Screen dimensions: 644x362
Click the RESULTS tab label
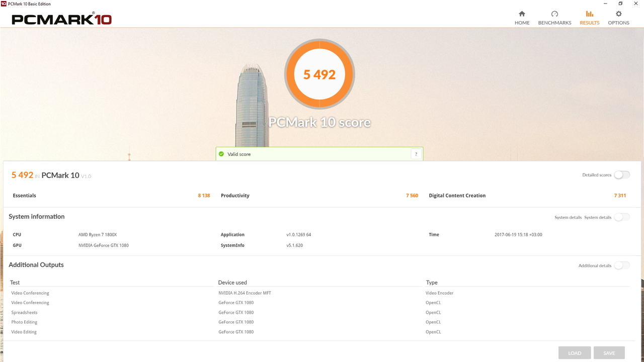pos(589,23)
